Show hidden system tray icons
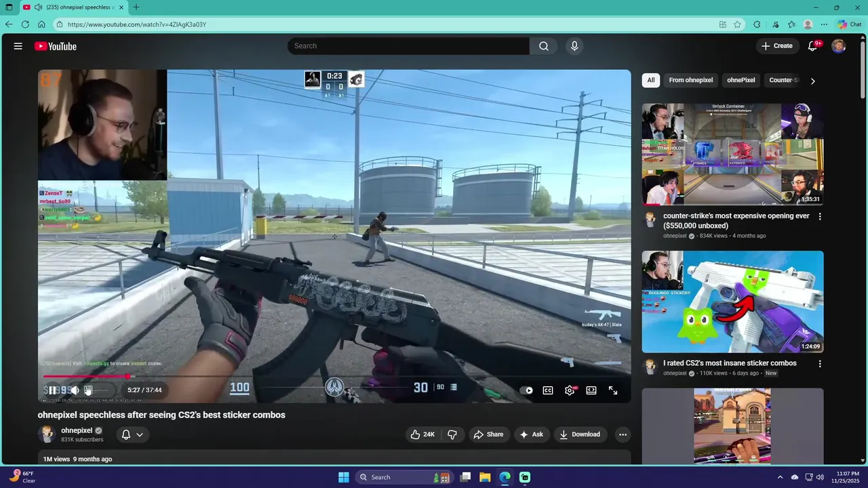This screenshot has width=868, height=488. tap(780, 477)
